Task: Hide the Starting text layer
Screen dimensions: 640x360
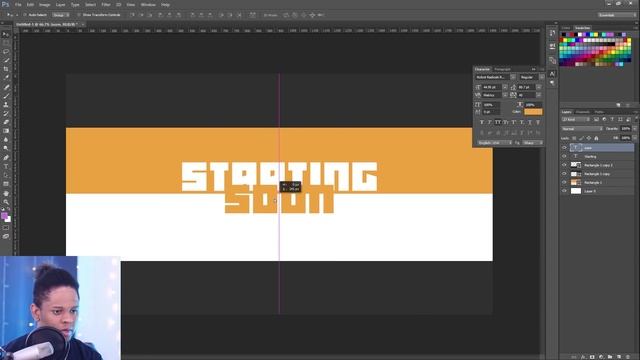Action: [x=564, y=156]
